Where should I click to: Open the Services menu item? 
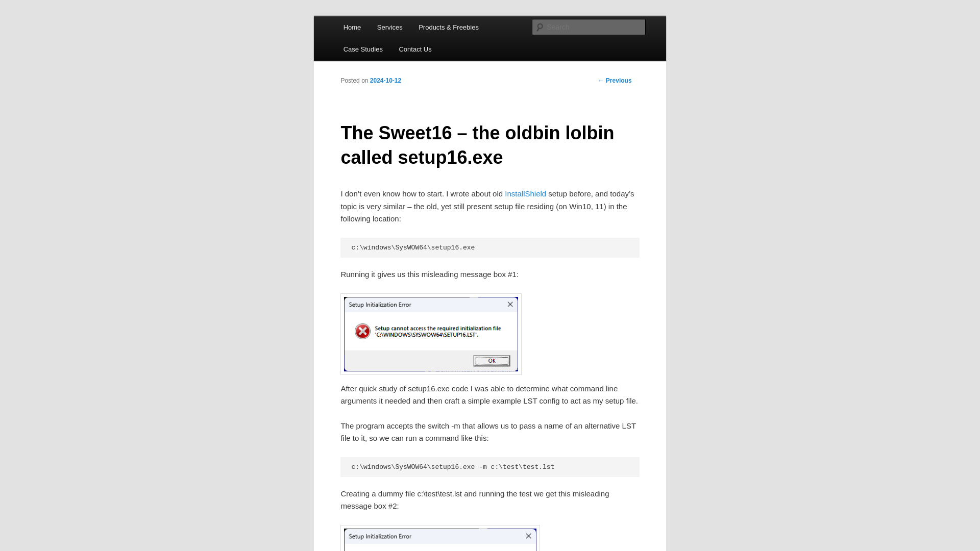(389, 27)
